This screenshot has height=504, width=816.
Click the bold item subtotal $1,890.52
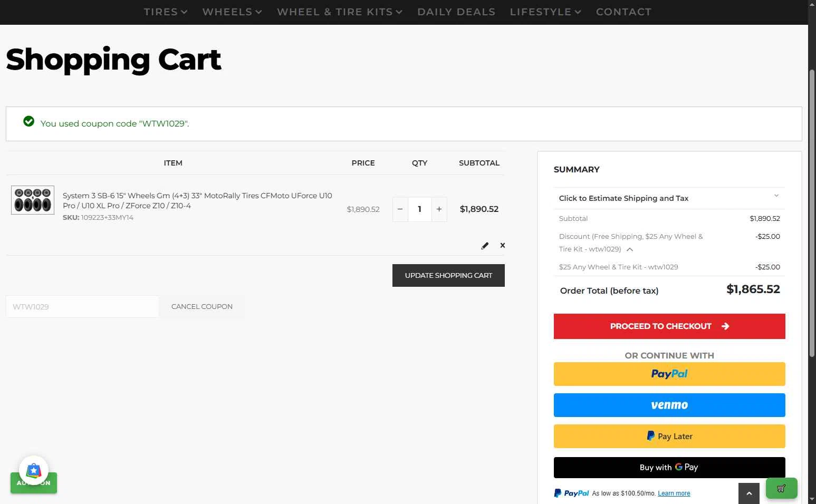479,209
